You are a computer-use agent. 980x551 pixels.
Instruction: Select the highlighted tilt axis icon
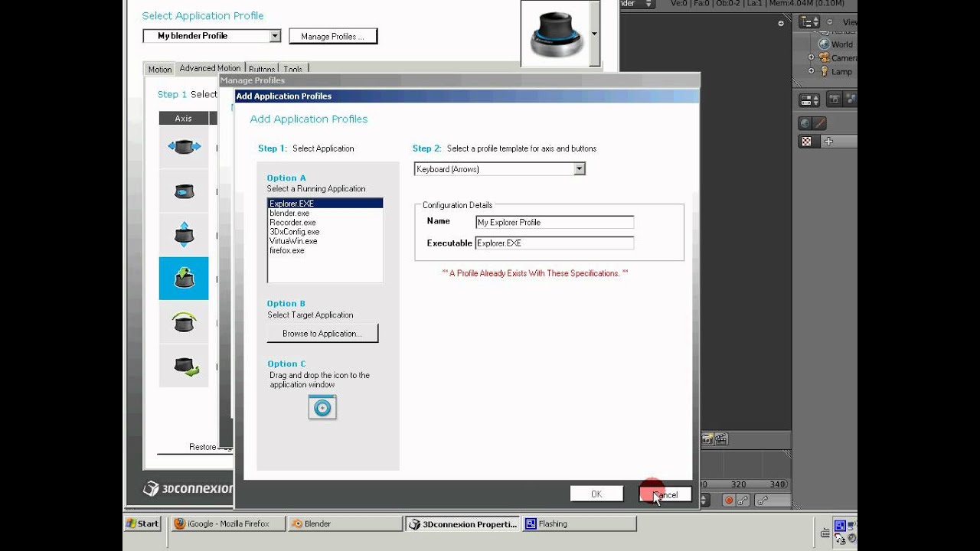(184, 278)
